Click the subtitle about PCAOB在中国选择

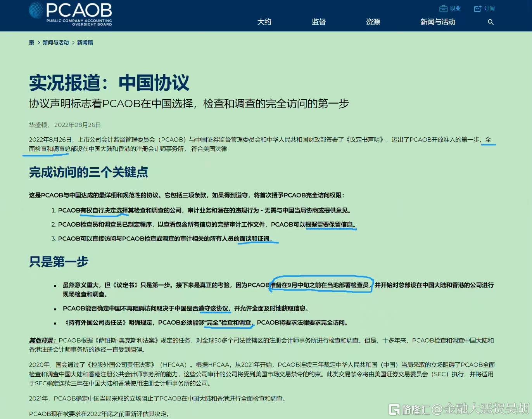tap(189, 104)
